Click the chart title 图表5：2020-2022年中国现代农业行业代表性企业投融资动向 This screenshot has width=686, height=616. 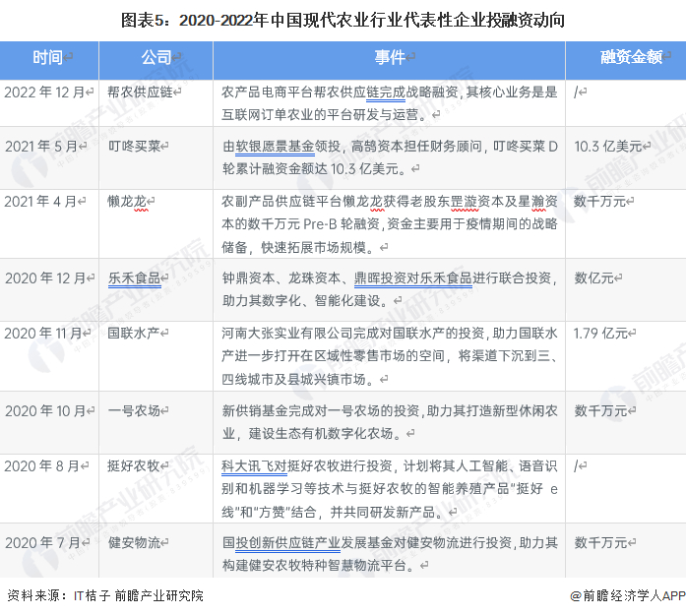(343, 21)
